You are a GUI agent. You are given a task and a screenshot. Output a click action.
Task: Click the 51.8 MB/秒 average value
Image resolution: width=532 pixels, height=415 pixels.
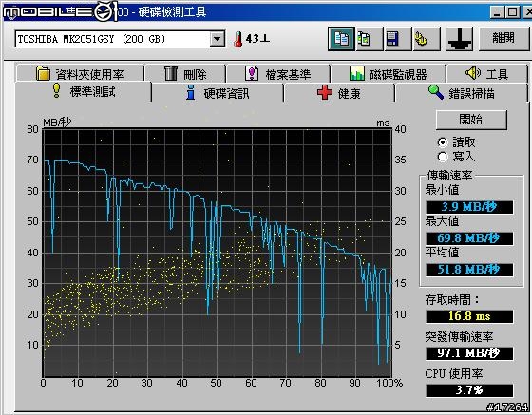pyautogui.click(x=469, y=270)
